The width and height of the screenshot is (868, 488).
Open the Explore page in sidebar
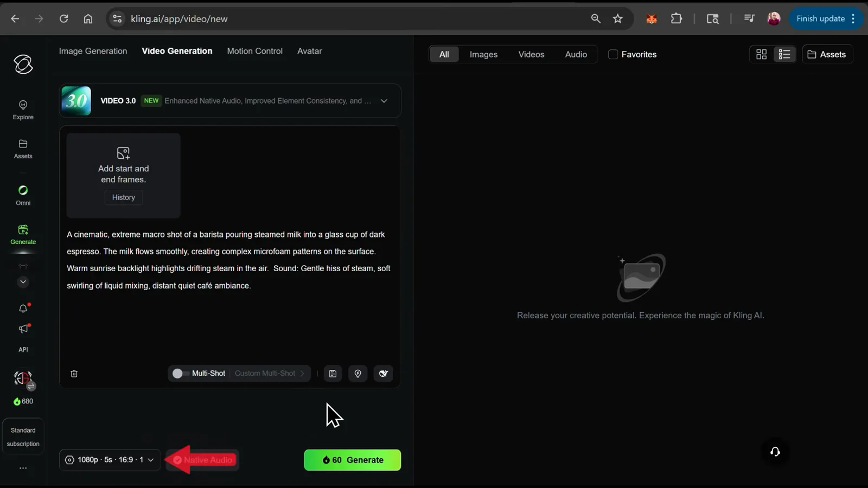23,110
